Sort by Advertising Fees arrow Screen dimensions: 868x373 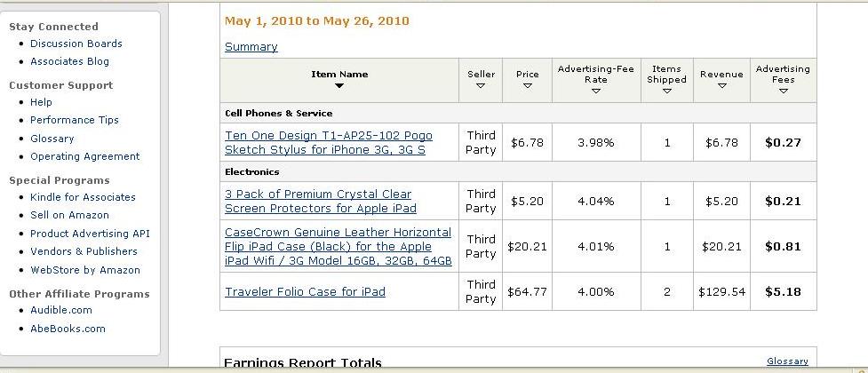pyautogui.click(x=783, y=91)
